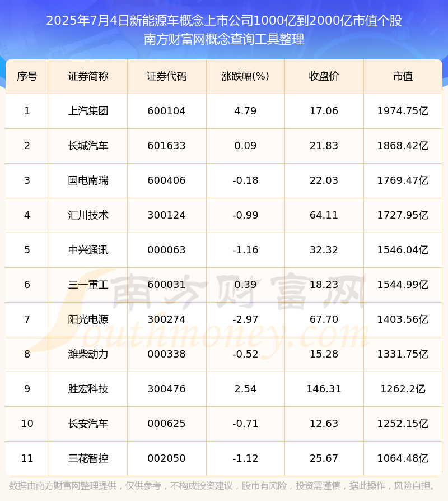448x501 pixels.
Task: Select the stock code 000338
Action: coord(166,354)
